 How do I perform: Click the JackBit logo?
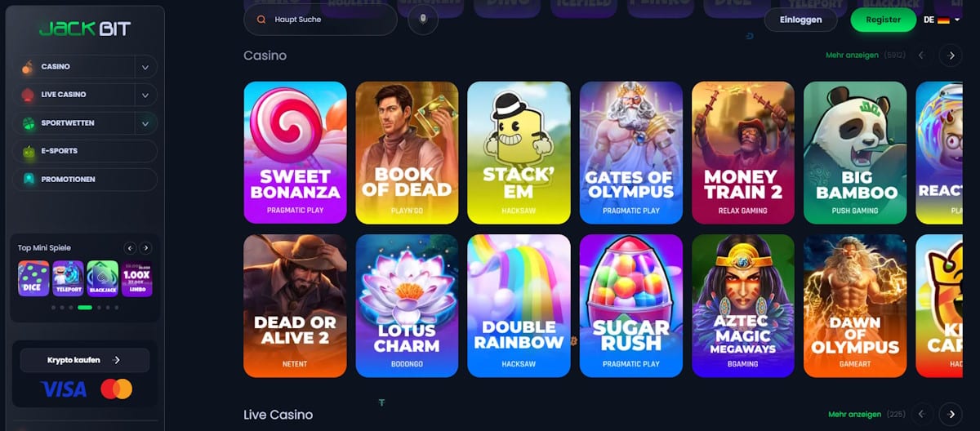(85, 29)
